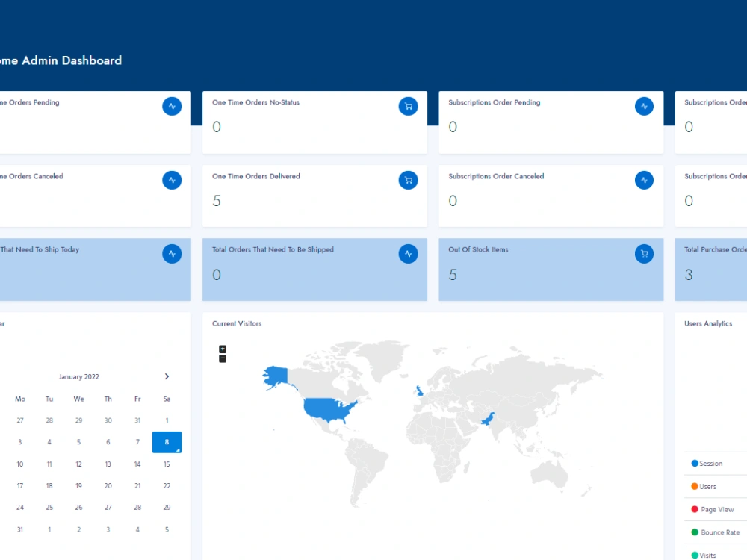
Task: Click activity icon on Need To Ship Today card
Action: click(172, 254)
